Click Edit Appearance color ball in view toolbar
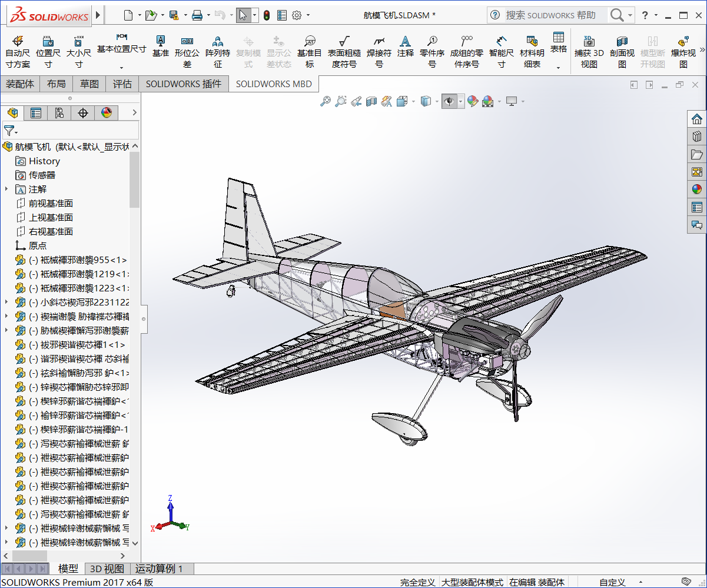The image size is (707, 588). pyautogui.click(x=472, y=101)
